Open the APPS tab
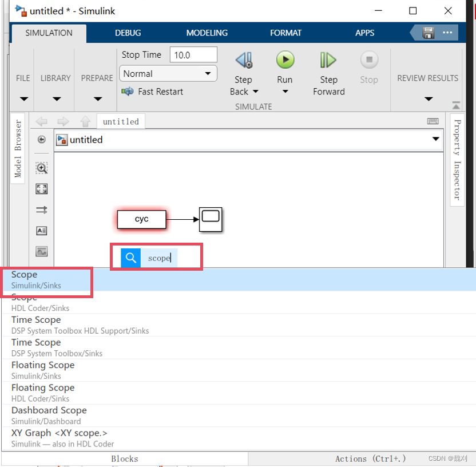Image resolution: width=476 pixels, height=467 pixels. tap(364, 33)
